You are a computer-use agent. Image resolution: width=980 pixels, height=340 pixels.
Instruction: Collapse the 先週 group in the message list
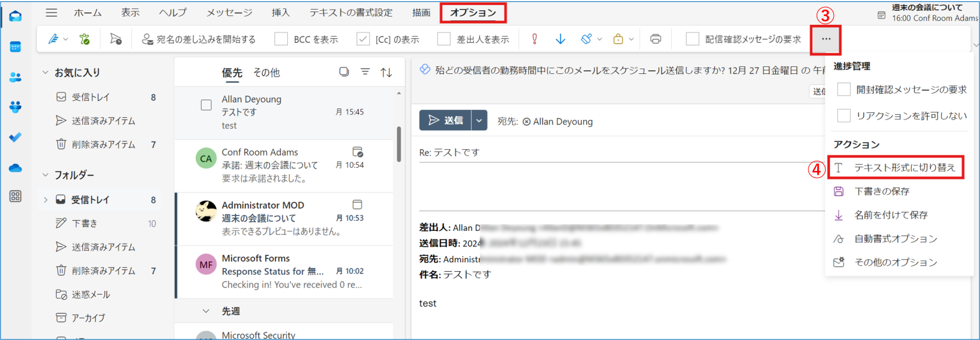[x=206, y=311]
